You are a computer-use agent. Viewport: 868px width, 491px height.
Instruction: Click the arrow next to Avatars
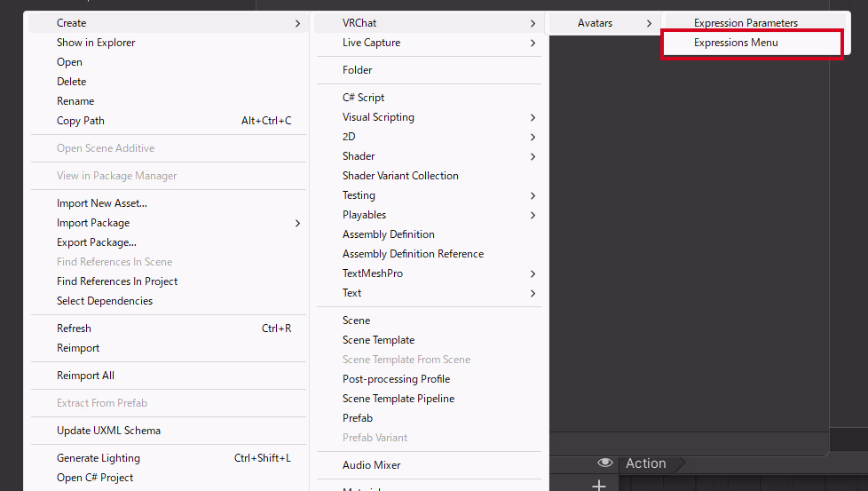pos(649,24)
